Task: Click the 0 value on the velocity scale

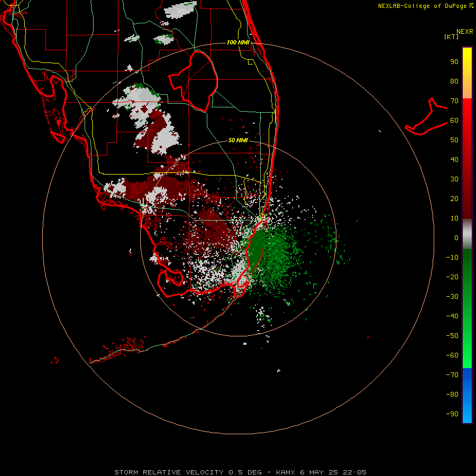Action: coord(456,237)
